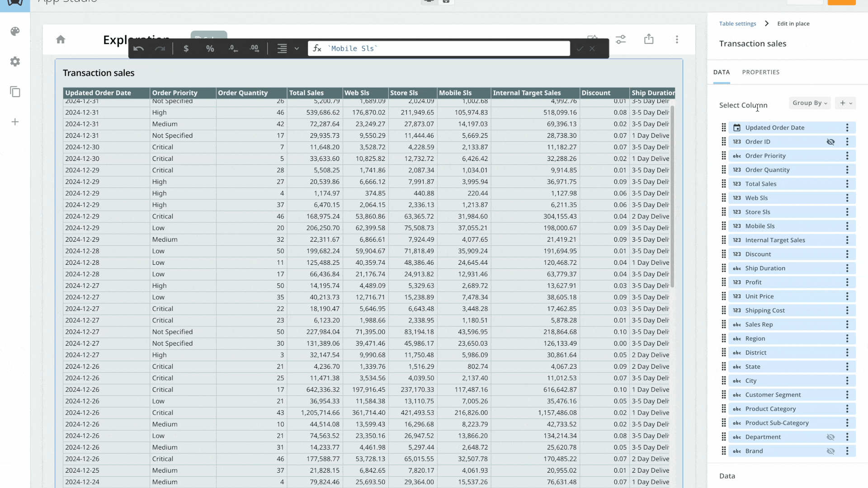Open the theme palette icon in sidebar

(x=15, y=31)
